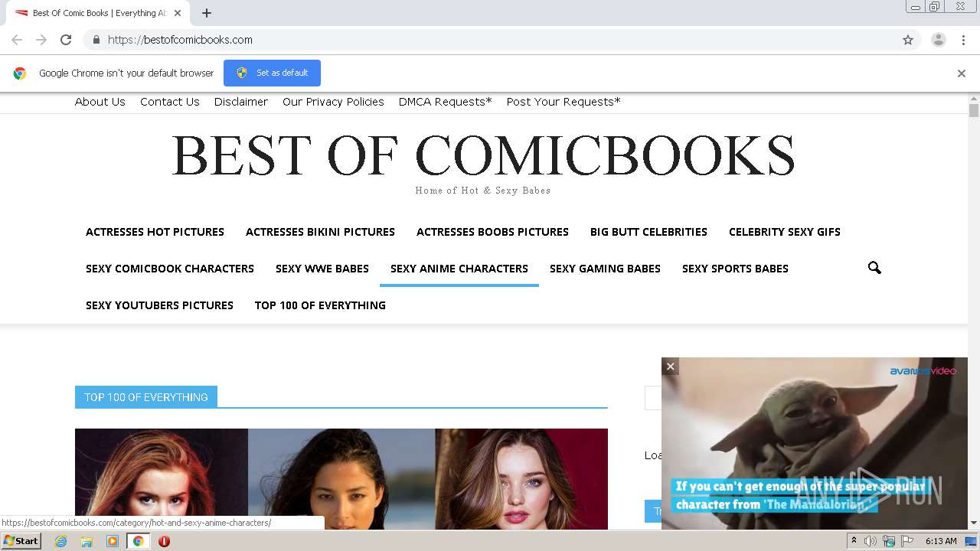The image size is (980, 551).
Task: View the site security padlock info
Action: [96, 40]
